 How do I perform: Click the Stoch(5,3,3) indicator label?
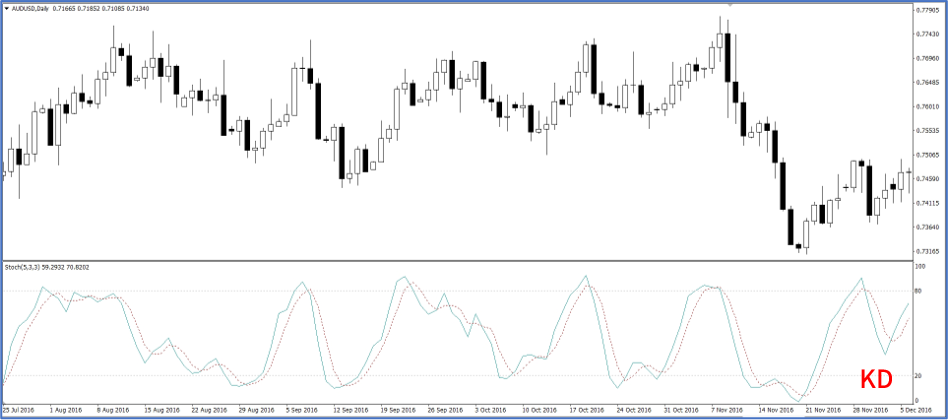coord(25,268)
